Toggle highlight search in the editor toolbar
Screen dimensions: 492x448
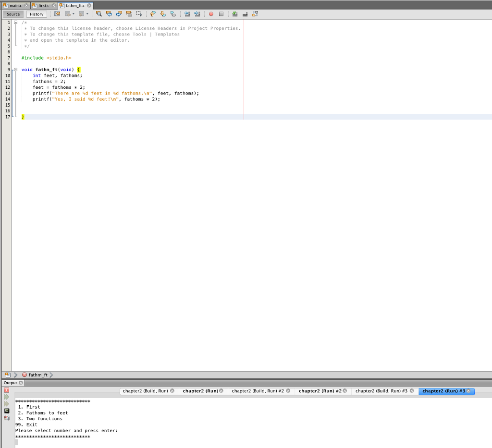pyautogui.click(x=129, y=14)
